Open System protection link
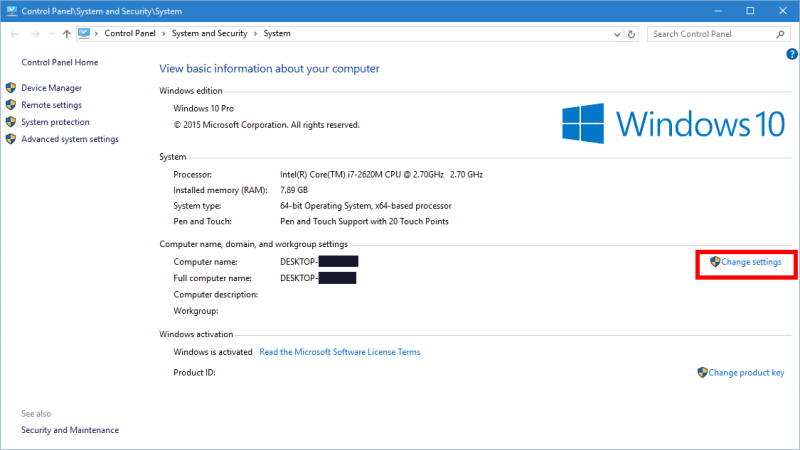Viewport: 800px width, 450px height. (55, 122)
